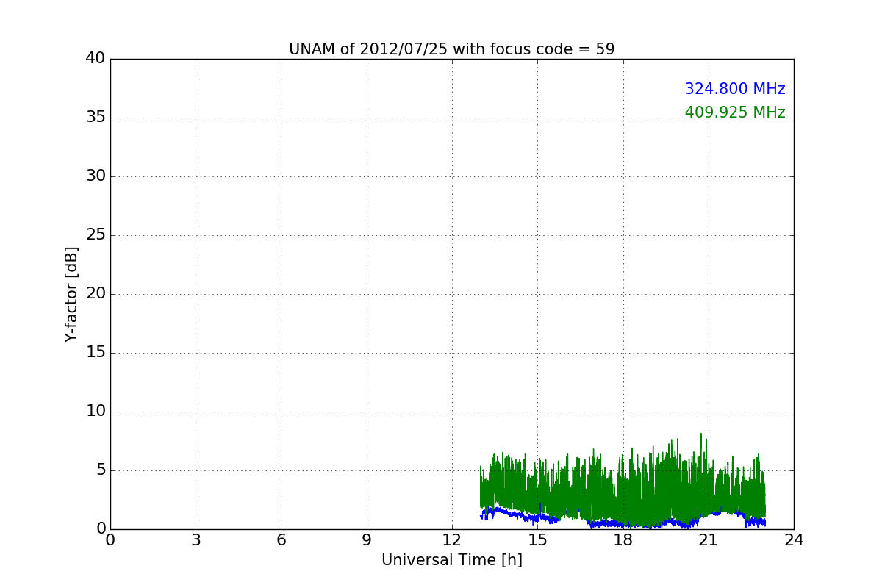Click the y-axis tick label 25
The image size is (882, 588).
[96, 234]
